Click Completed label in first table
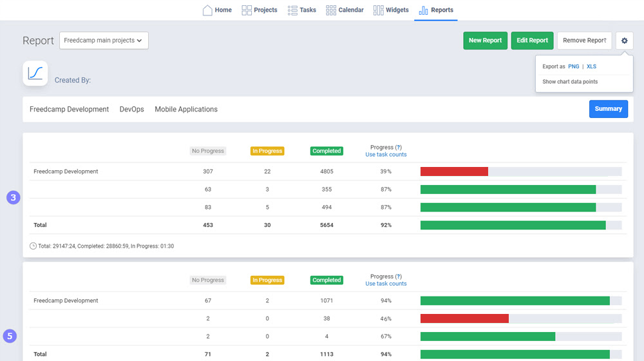This screenshot has height=361, width=644. 327,151
